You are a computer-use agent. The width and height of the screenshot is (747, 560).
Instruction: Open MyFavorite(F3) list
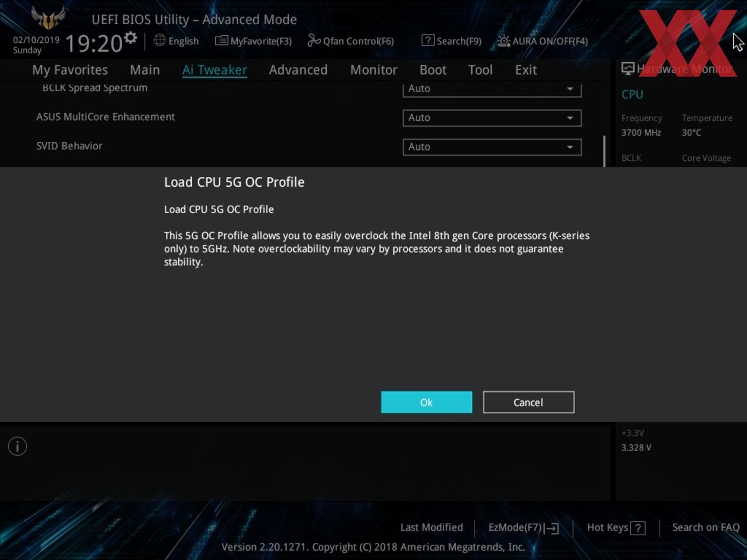253,41
